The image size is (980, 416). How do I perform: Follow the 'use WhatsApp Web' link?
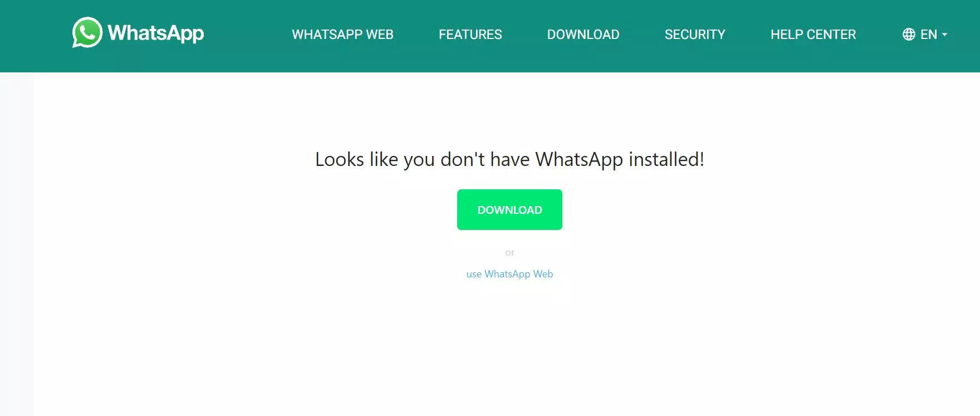pos(509,274)
